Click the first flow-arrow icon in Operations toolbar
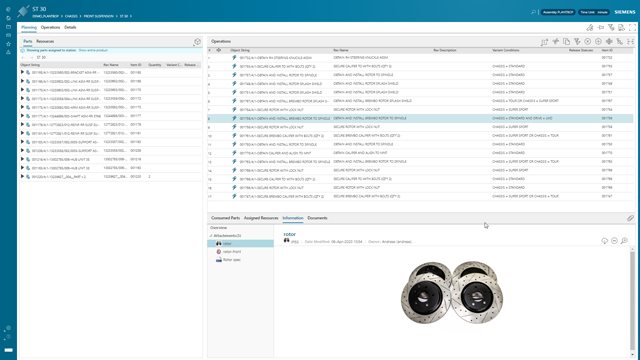The height and width of the screenshot is (360, 640). pos(544,41)
